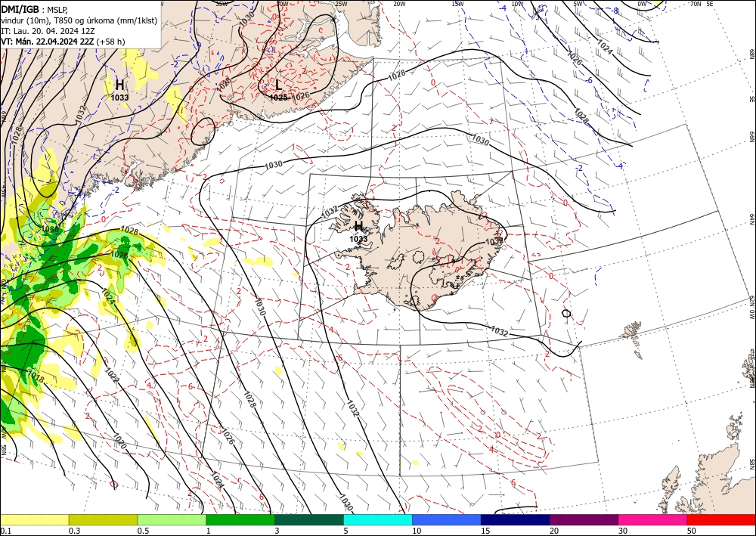Click the bright blue 10 mm legend swatch

[x=447, y=519]
